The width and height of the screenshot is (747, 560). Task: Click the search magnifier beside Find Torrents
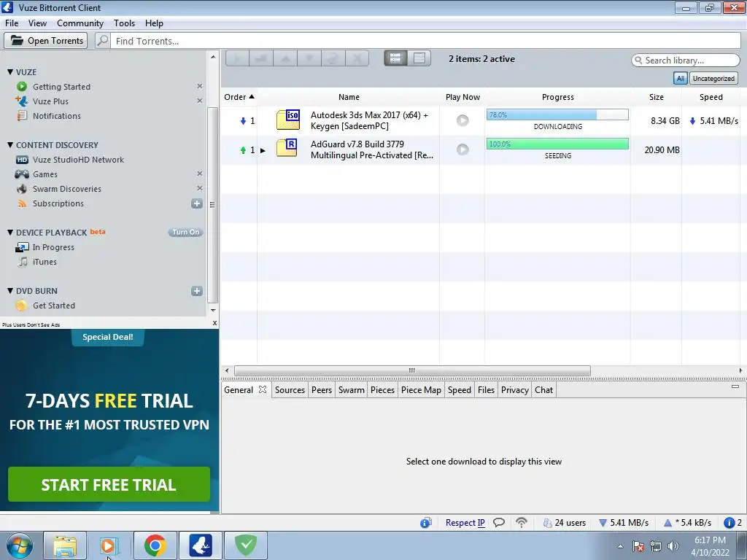point(102,41)
